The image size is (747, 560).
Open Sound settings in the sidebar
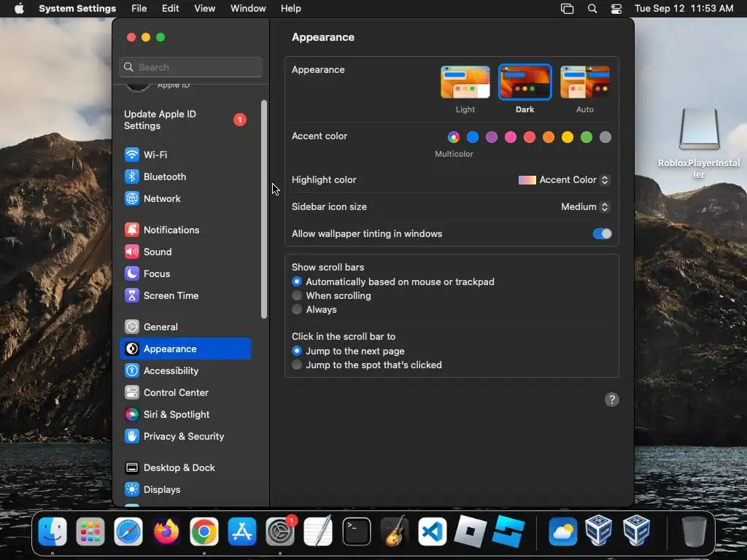(x=185, y=252)
